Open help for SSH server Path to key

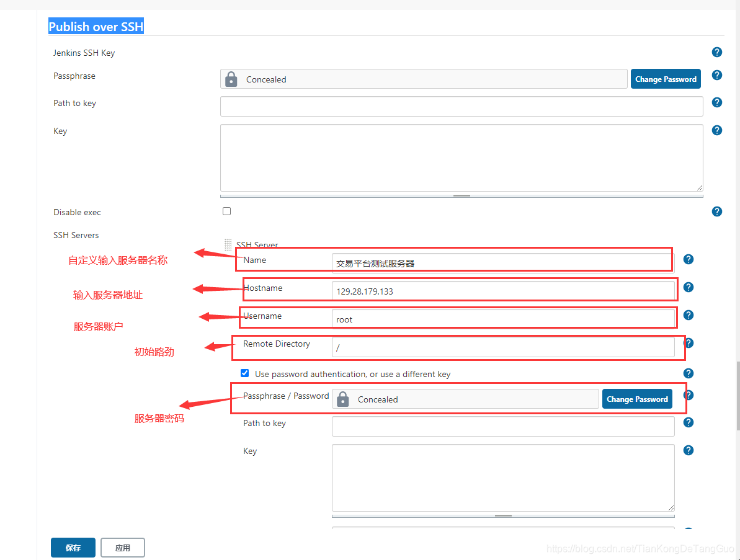click(688, 422)
